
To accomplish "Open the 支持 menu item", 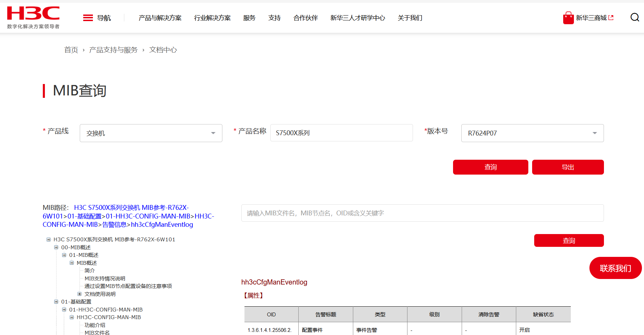I will point(275,18).
